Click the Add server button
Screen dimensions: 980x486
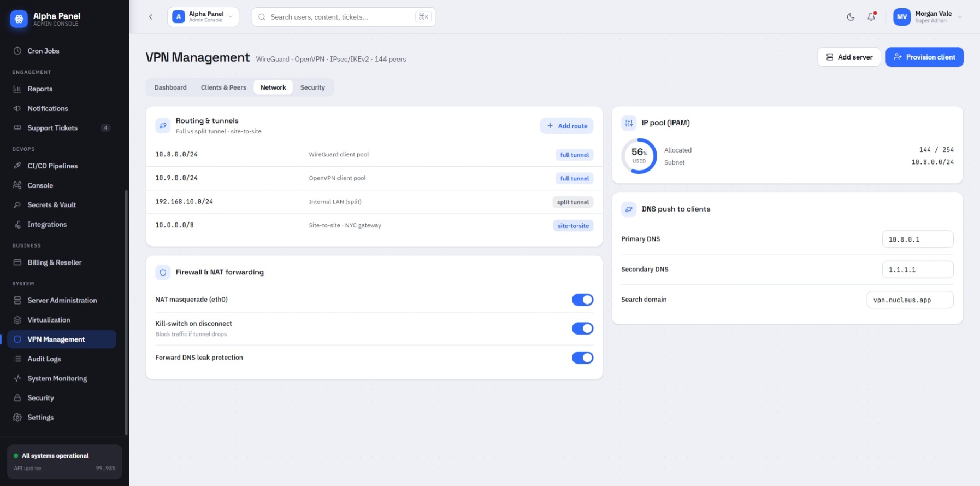point(849,57)
